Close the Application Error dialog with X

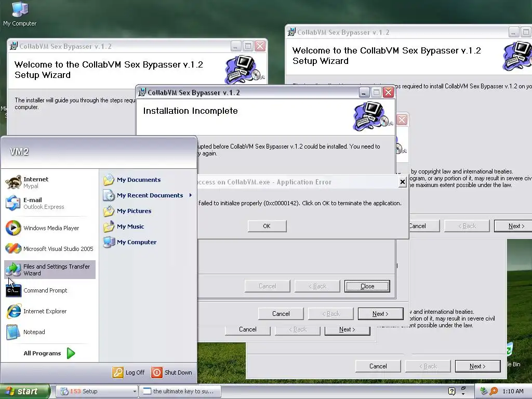403,182
